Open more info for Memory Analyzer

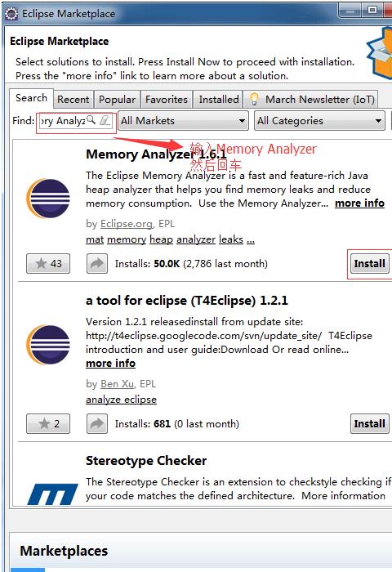point(359,203)
